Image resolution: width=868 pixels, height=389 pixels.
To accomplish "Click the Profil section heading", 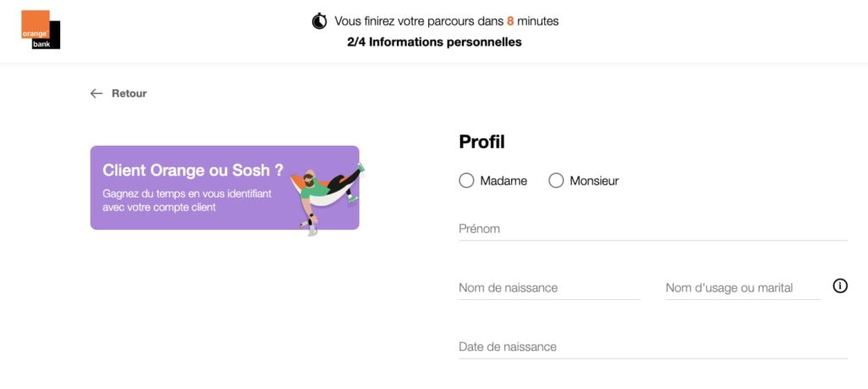I will pyautogui.click(x=481, y=142).
